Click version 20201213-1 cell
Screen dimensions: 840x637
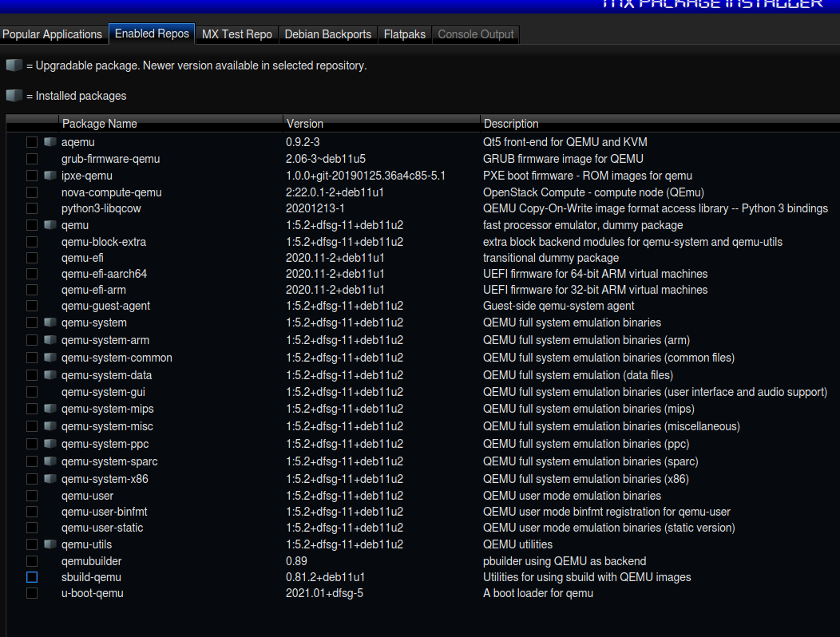315,208
